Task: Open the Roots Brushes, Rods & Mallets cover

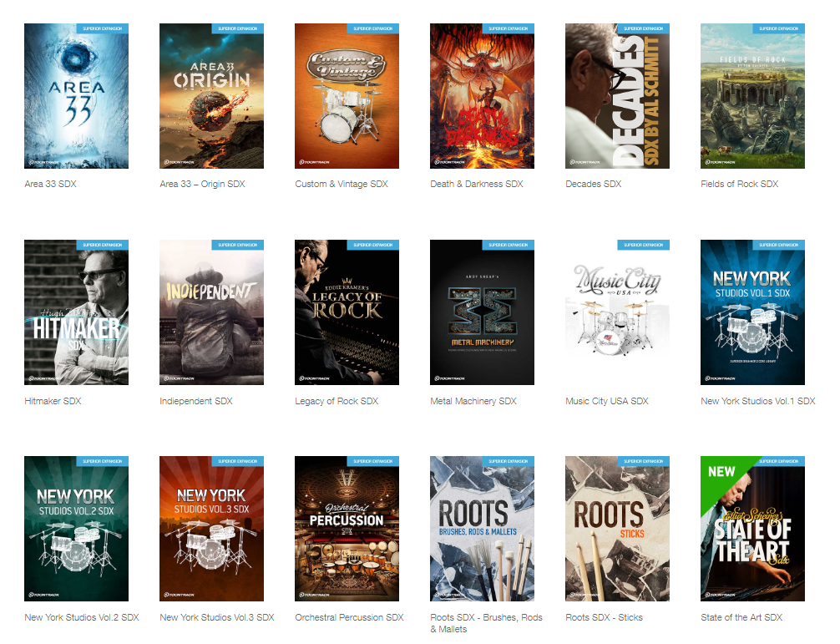Action: tap(482, 529)
